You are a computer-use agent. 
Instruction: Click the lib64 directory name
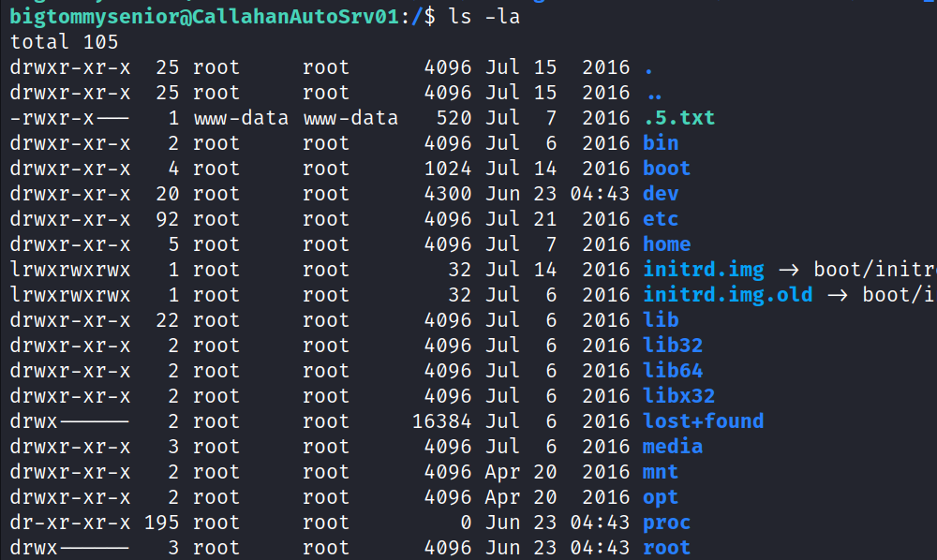pyautogui.click(x=672, y=371)
